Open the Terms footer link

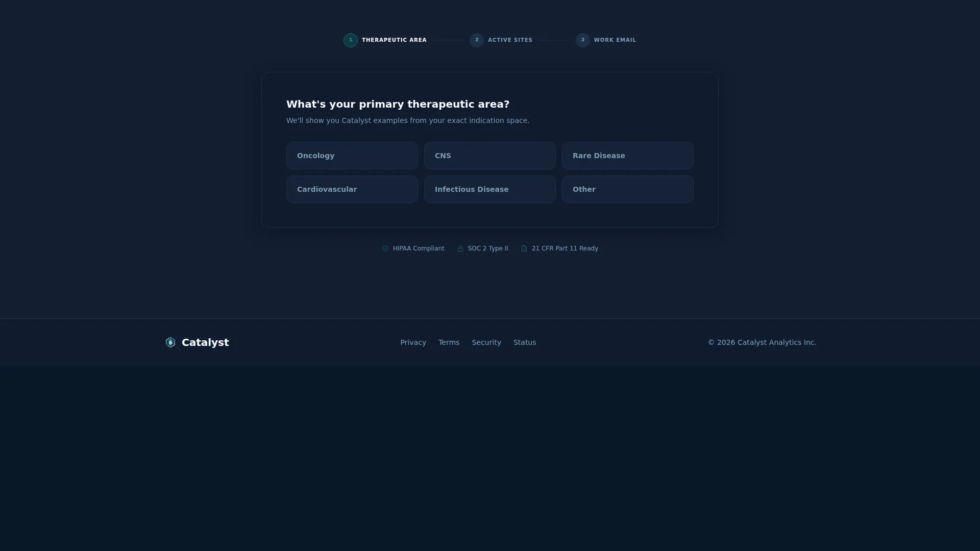(x=449, y=342)
